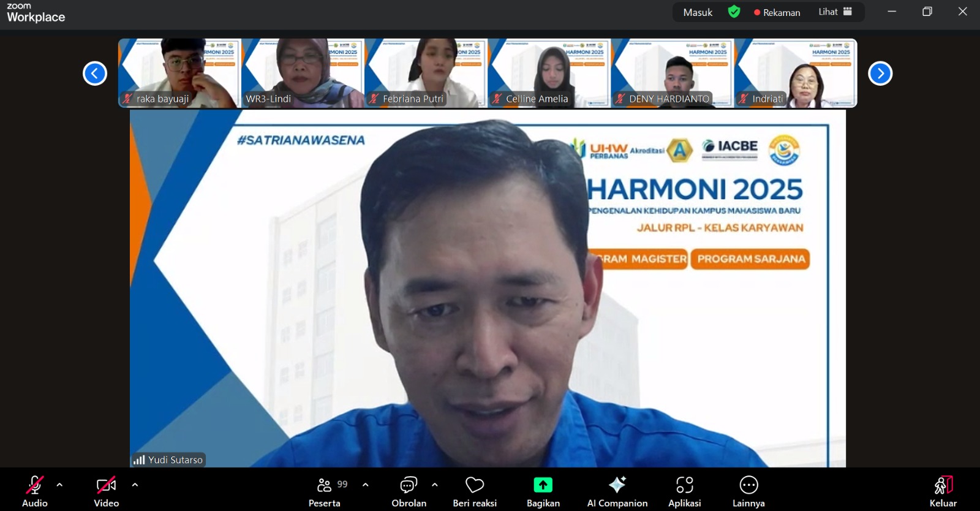Viewport: 980px width, 511px height.
Task: Expand Peserta options arrow
Action: tap(366, 485)
